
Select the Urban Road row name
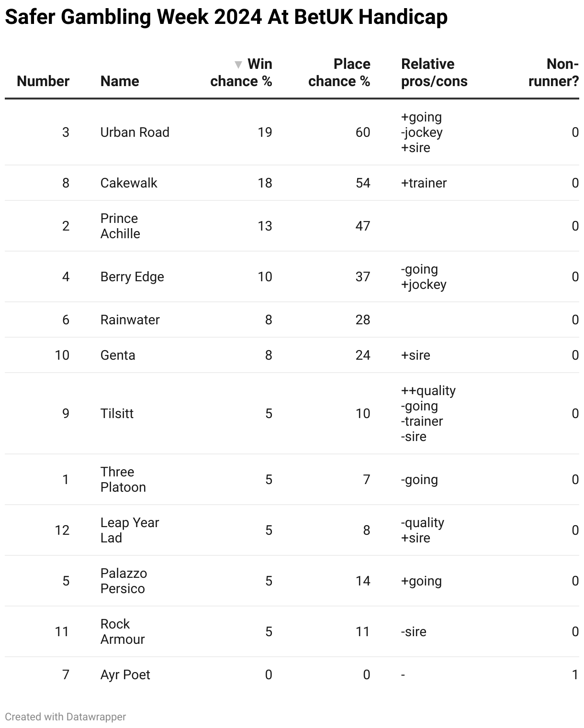(135, 132)
